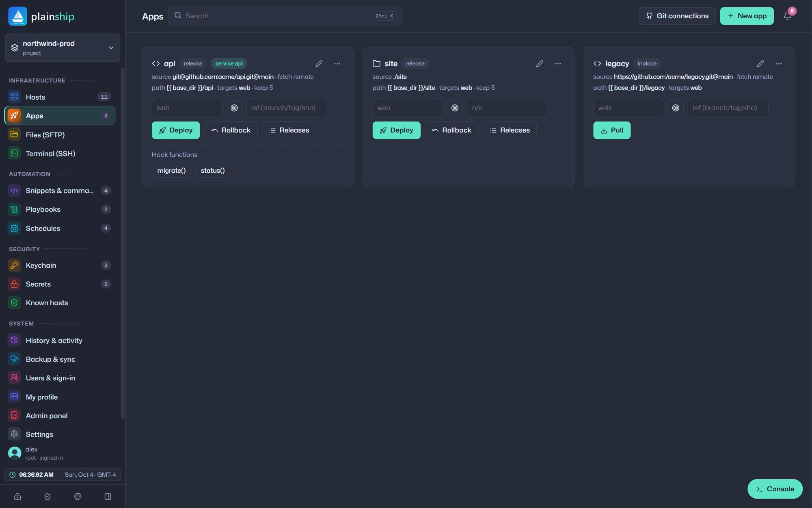Focus the Search field in top bar
Screen dimensions: 812x508
285,16
